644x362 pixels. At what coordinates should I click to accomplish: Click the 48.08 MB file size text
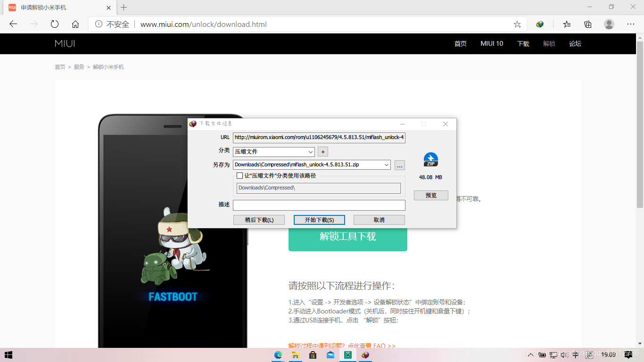tap(430, 177)
